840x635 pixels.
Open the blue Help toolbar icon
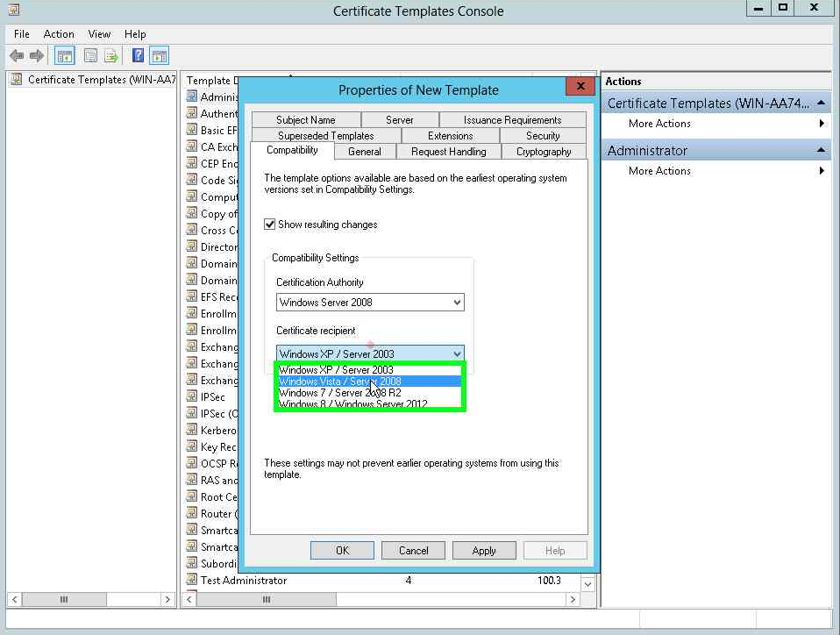pyautogui.click(x=139, y=56)
